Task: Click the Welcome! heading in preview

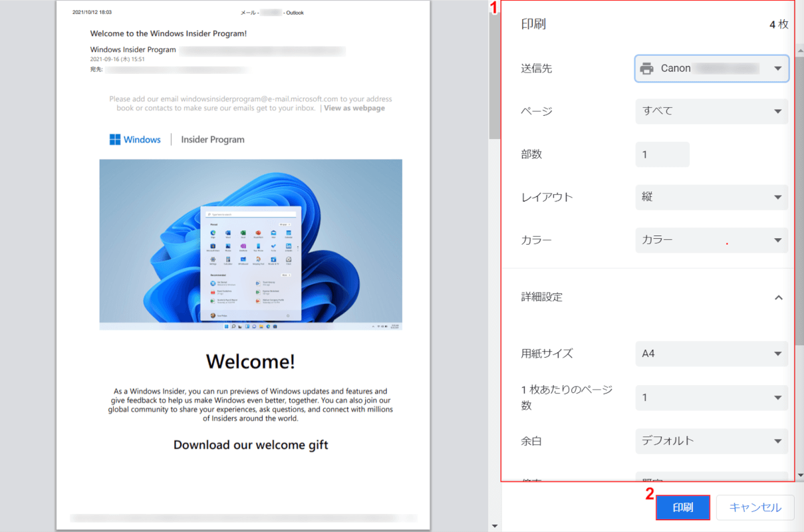Action: pyautogui.click(x=251, y=361)
